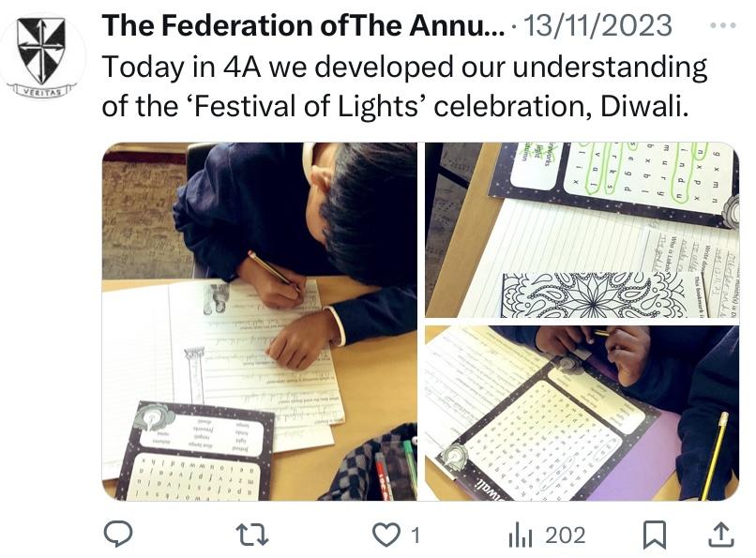Bookmark this Diwali tweet

point(654,535)
